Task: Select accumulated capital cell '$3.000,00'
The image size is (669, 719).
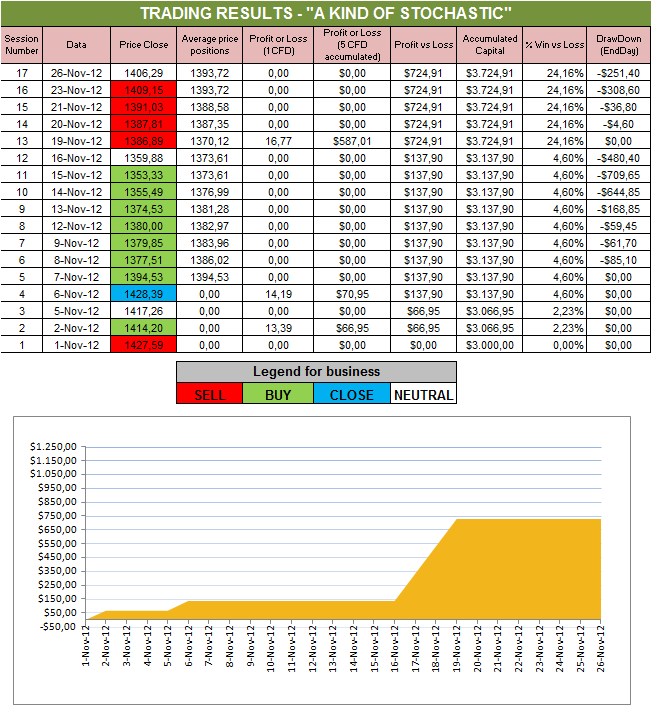Action: click(x=490, y=344)
